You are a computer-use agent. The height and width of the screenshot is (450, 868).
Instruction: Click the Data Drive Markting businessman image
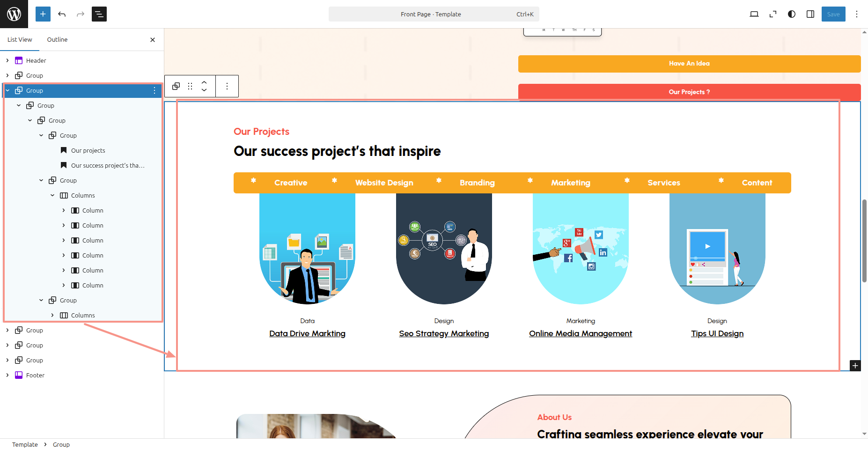307,249
